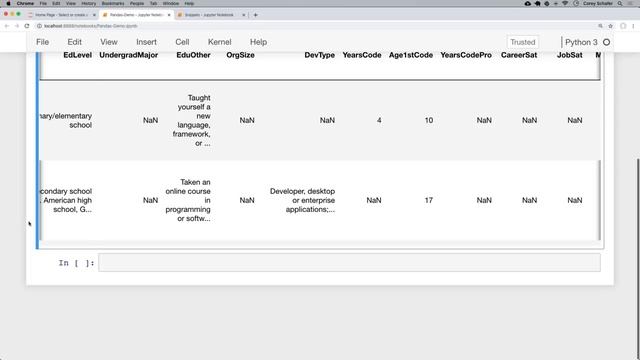Open the macOS Bookmarks menu
The width and height of the screenshot is (640, 360).
[113, 3]
